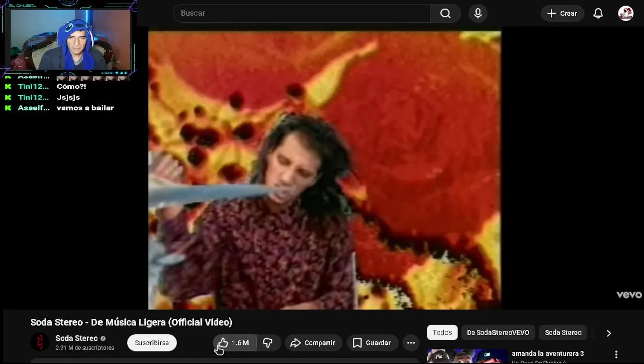Open the Crear menu

562,13
